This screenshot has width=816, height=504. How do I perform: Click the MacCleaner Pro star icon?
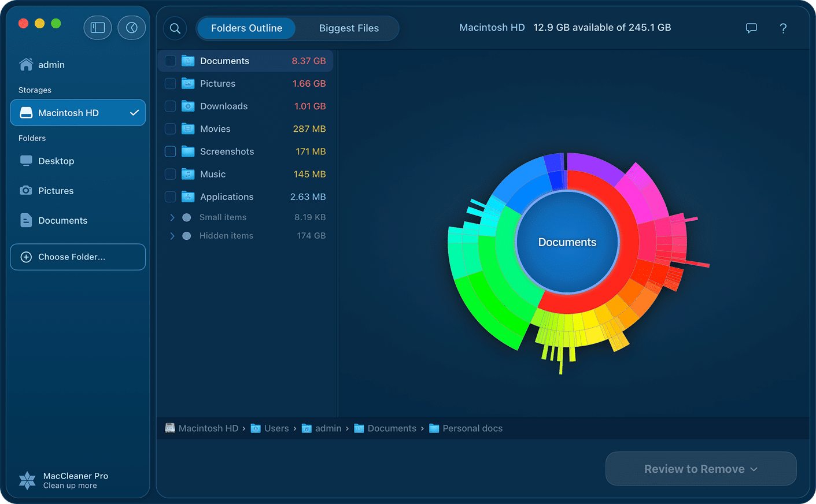click(27, 480)
